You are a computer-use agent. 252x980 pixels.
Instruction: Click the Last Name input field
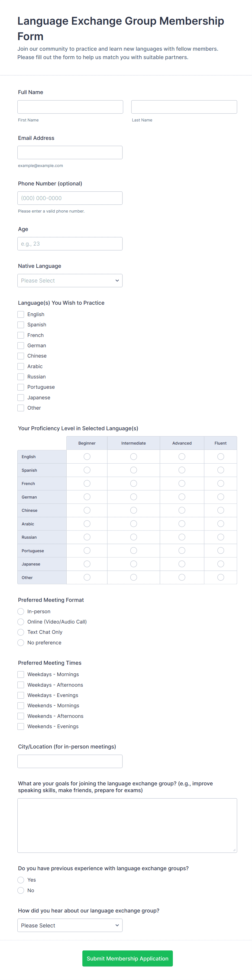(x=184, y=107)
